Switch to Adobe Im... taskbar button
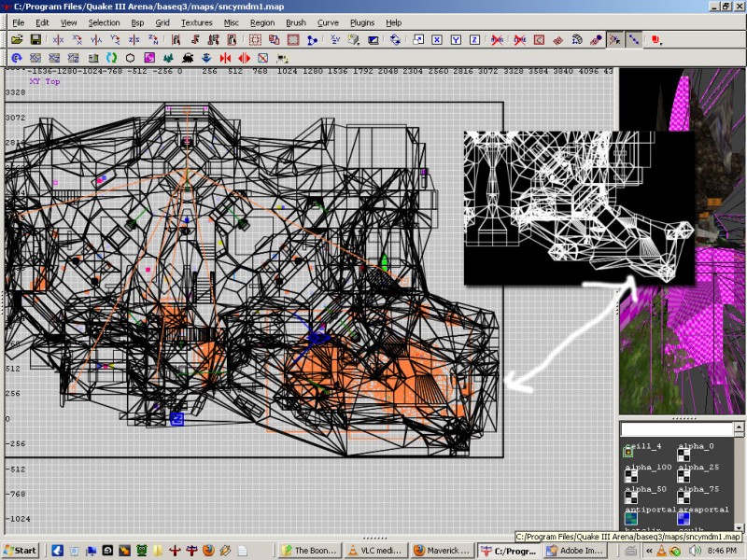This screenshot has width=747, height=560. (x=575, y=551)
